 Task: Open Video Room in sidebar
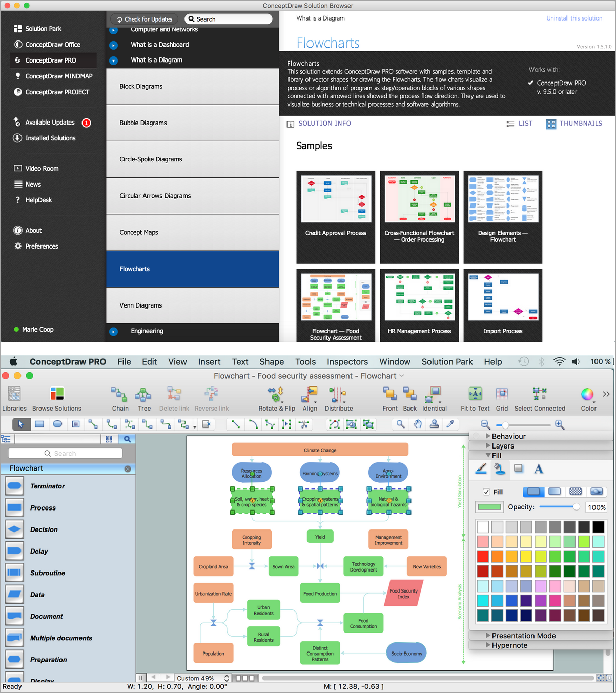coord(36,169)
